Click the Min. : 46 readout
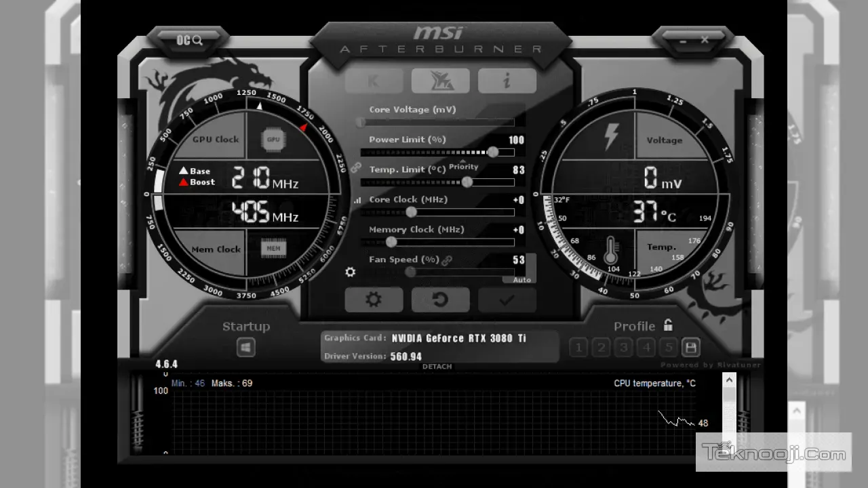This screenshot has height=488, width=868. click(x=188, y=384)
